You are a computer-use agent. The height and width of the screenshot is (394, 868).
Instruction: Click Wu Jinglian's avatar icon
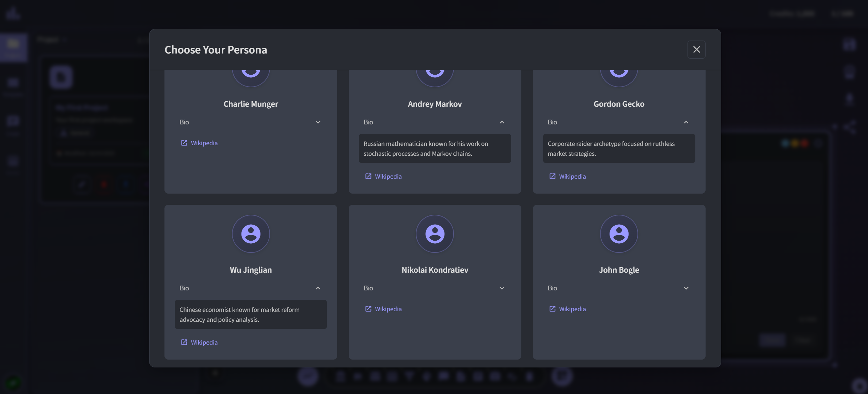coord(251,233)
